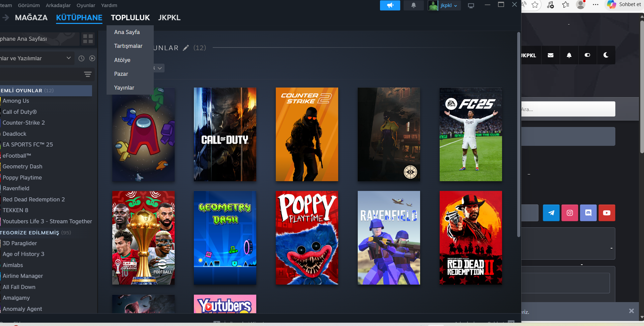
Task: Select Red Dead Redemption 2 in sidebar
Action: pyautogui.click(x=34, y=199)
